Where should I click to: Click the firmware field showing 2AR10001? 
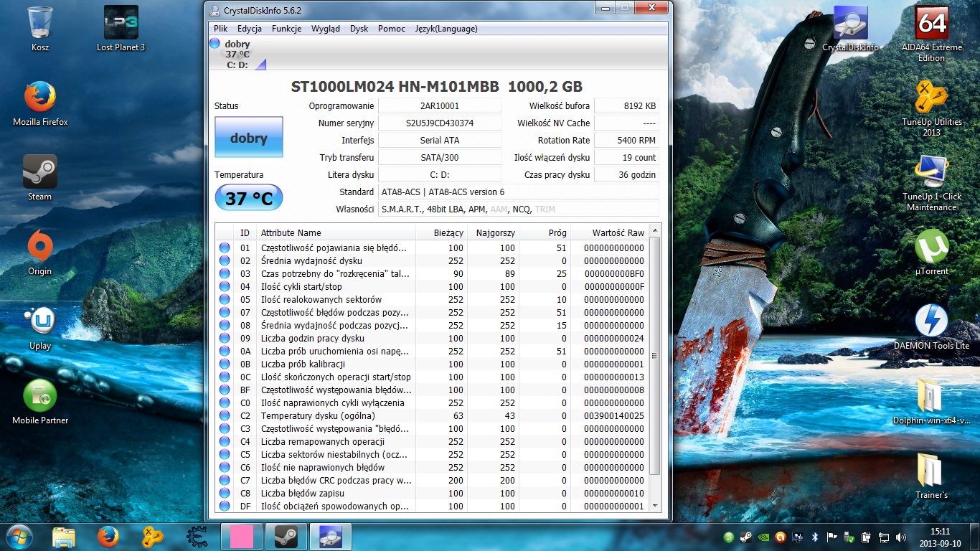pyautogui.click(x=439, y=106)
